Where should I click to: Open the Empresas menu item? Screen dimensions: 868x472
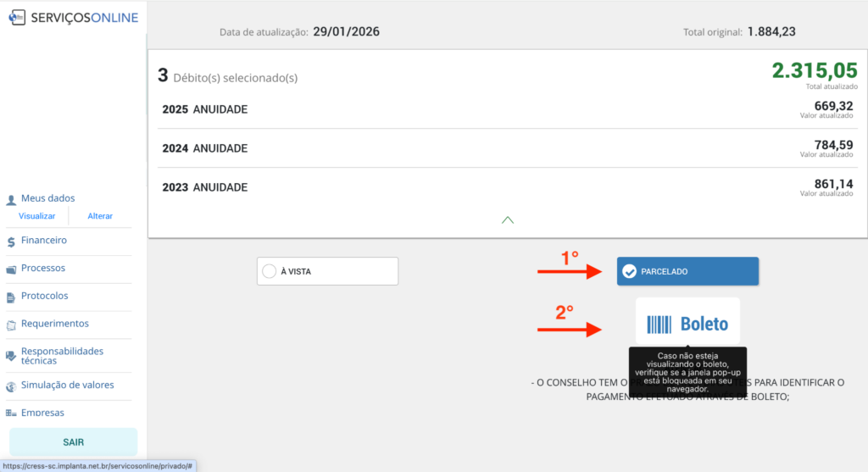pyautogui.click(x=42, y=413)
